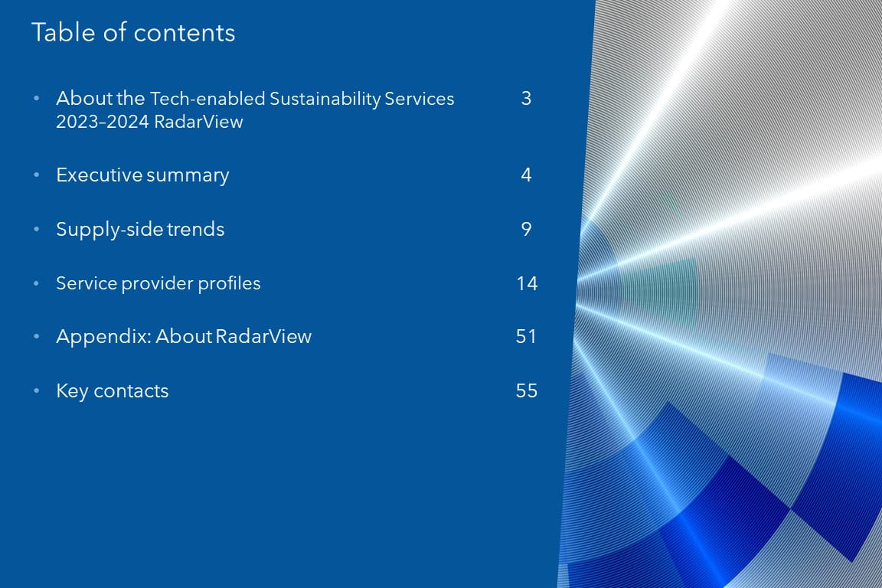
Task: Select page number 51
Action: (526, 337)
